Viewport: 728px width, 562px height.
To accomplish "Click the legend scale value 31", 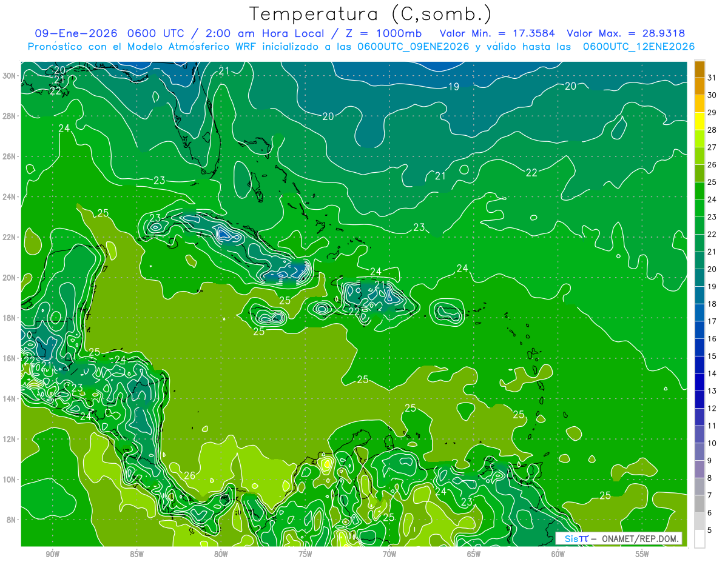I will click(712, 78).
